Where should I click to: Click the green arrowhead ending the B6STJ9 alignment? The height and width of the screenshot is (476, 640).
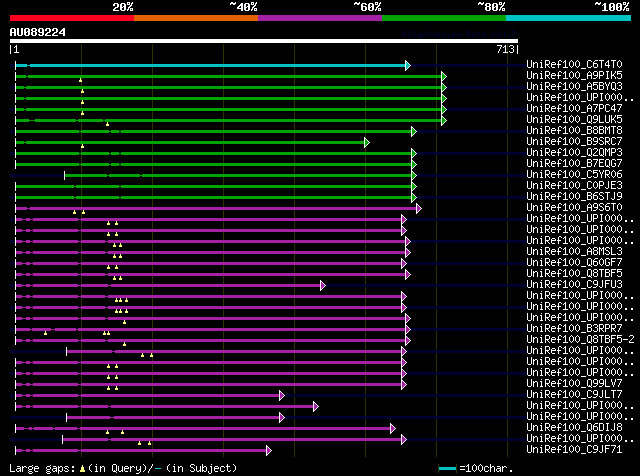(414, 198)
